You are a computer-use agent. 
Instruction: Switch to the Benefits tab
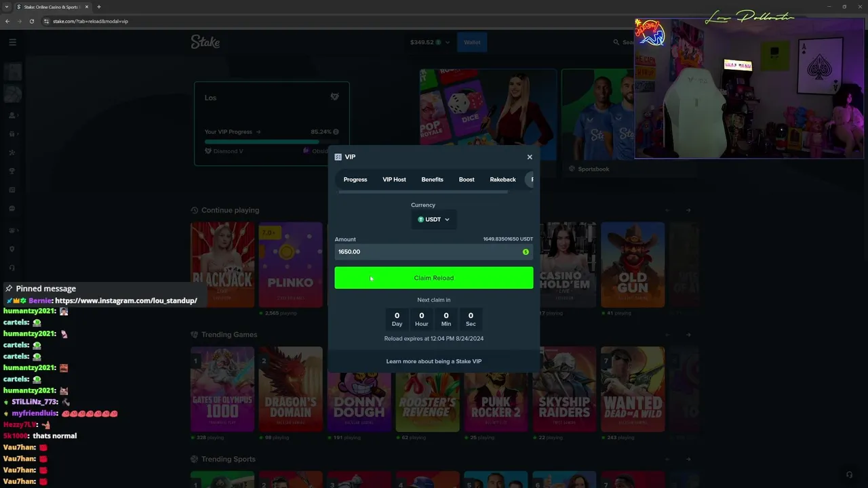432,180
